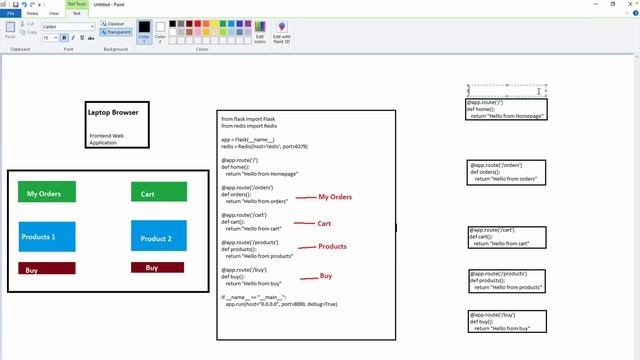Viewport: 640px width, 360px height.
Task: Click the green My Orders box
Action: pos(47,191)
